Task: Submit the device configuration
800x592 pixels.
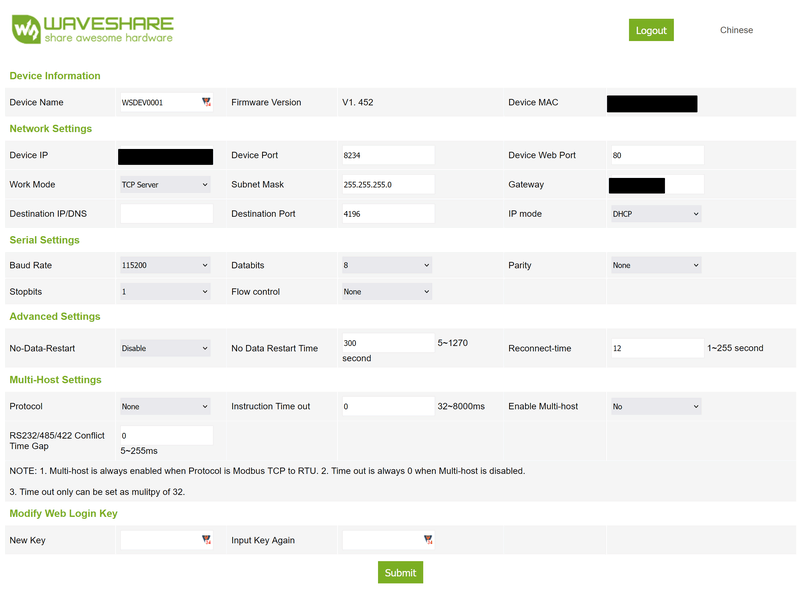Action: 400,572
